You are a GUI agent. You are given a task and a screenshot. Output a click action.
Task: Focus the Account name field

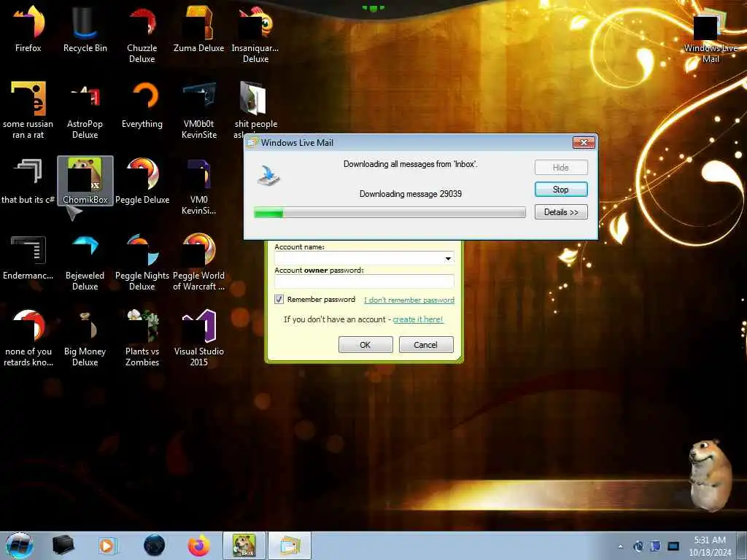pyautogui.click(x=364, y=257)
